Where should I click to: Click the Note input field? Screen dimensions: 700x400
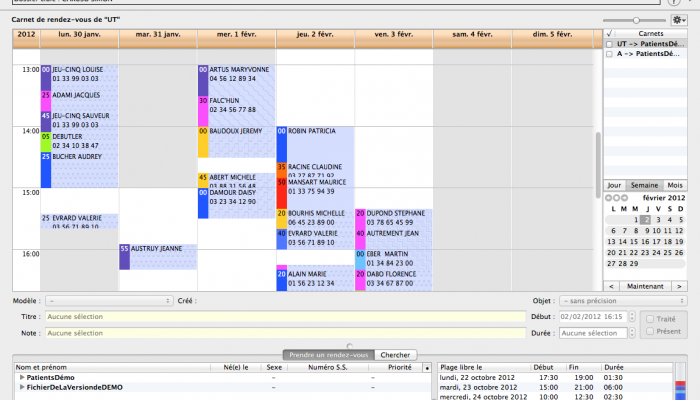[285, 333]
